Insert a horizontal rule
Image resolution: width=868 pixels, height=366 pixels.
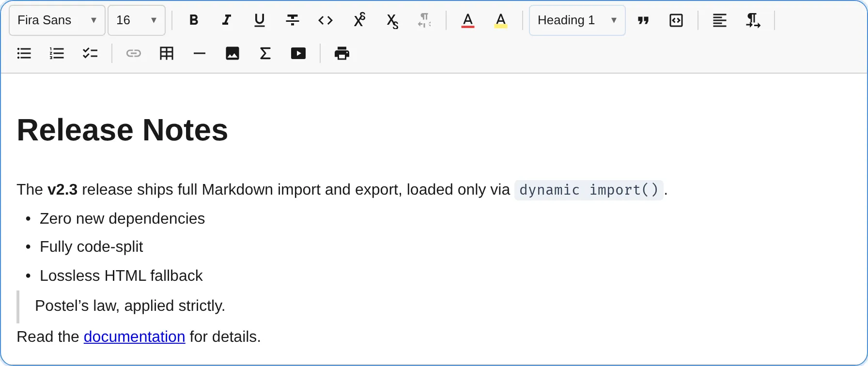pos(200,53)
